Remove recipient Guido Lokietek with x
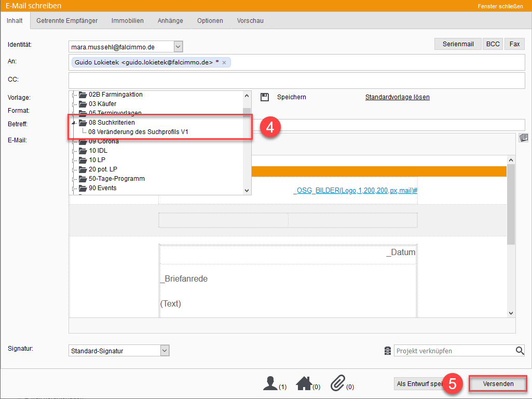Screen dimensions: 532x399 coord(224,62)
